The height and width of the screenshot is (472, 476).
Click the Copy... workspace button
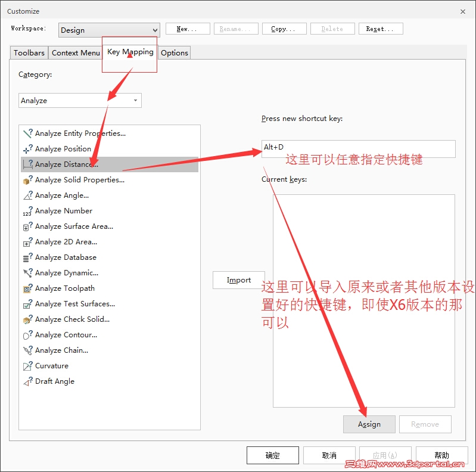click(x=284, y=29)
